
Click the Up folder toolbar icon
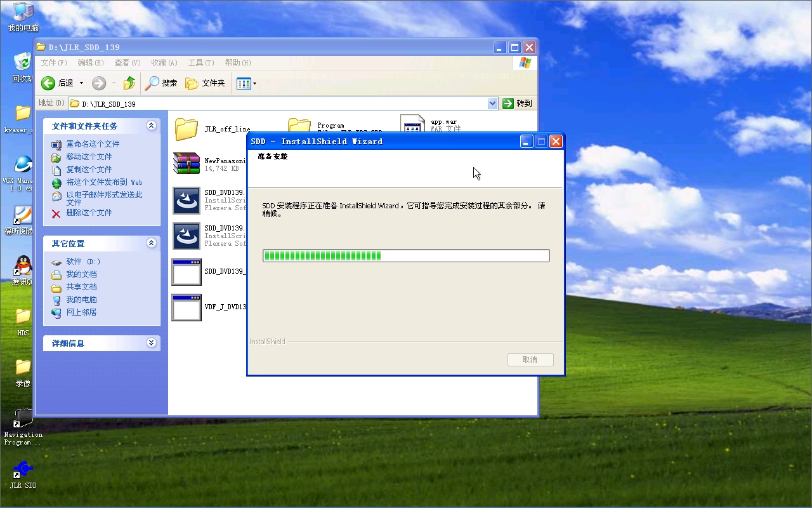(129, 83)
